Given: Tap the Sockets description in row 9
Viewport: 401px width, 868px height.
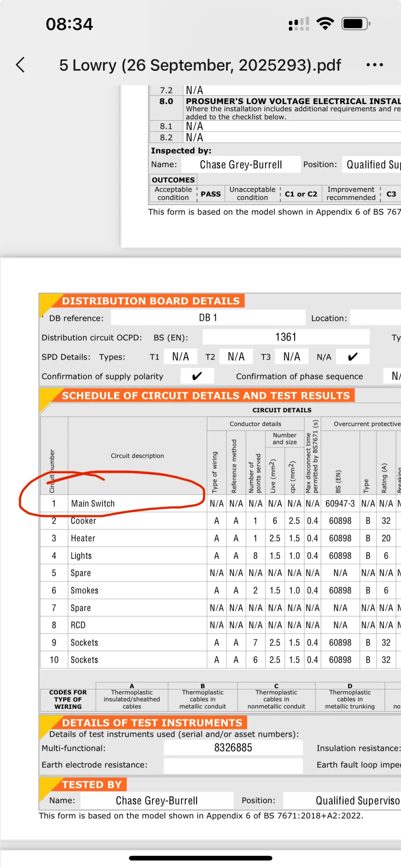Looking at the screenshot, I should [x=85, y=643].
